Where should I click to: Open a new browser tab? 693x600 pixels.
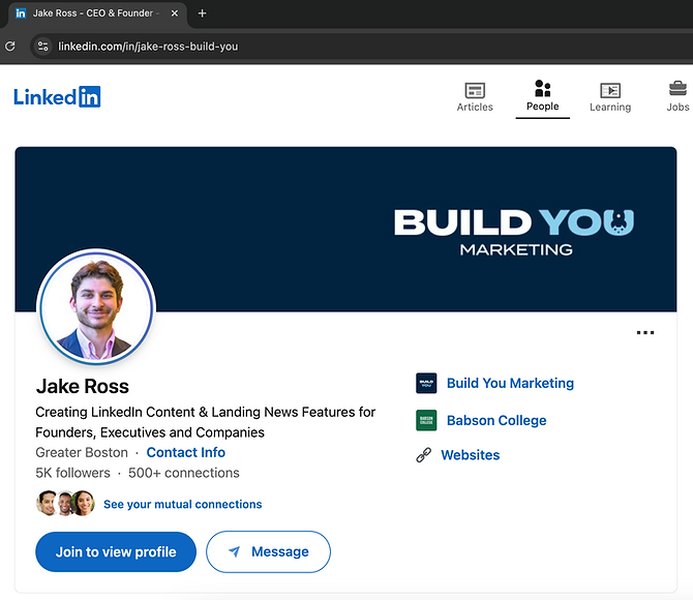202,13
